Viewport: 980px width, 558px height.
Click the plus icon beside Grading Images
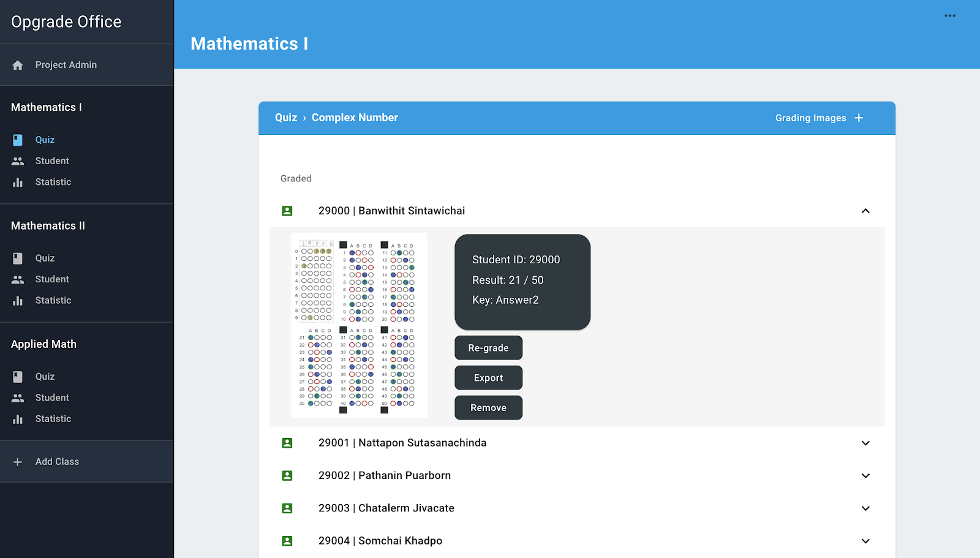tap(859, 118)
